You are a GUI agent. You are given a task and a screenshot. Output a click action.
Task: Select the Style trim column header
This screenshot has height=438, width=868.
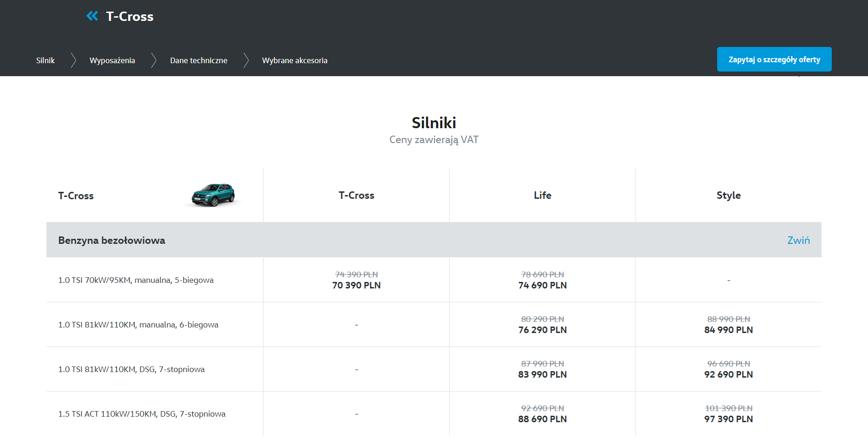tap(729, 196)
